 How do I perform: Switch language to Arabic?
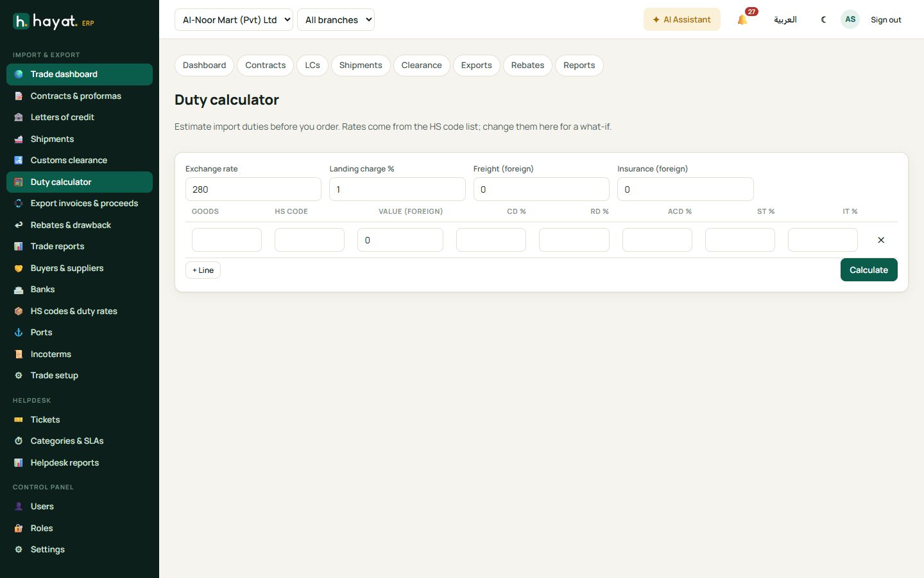tap(785, 20)
